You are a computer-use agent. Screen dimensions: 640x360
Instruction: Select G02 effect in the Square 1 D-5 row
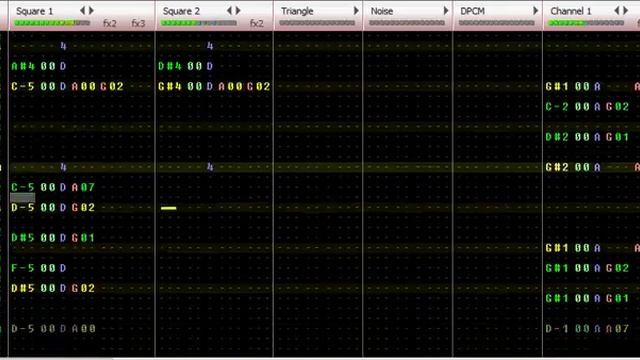(83, 207)
